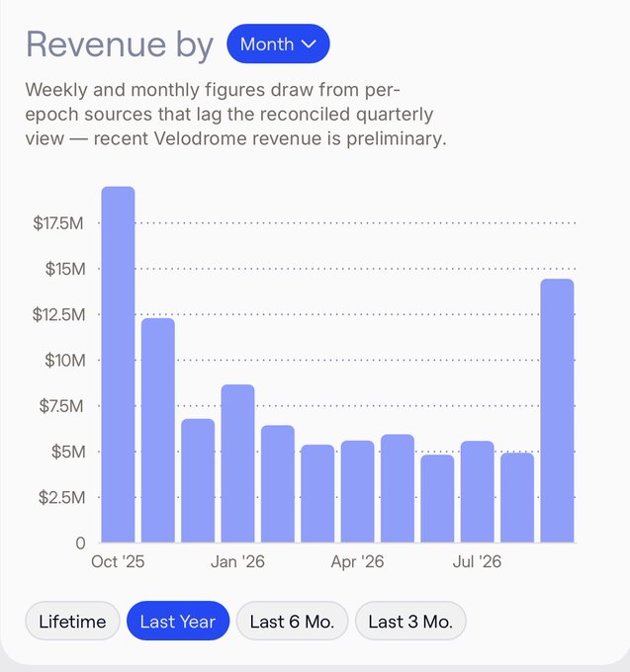The width and height of the screenshot is (630, 672).
Task: Switch to Last 3 Mo. range
Action: (x=410, y=621)
